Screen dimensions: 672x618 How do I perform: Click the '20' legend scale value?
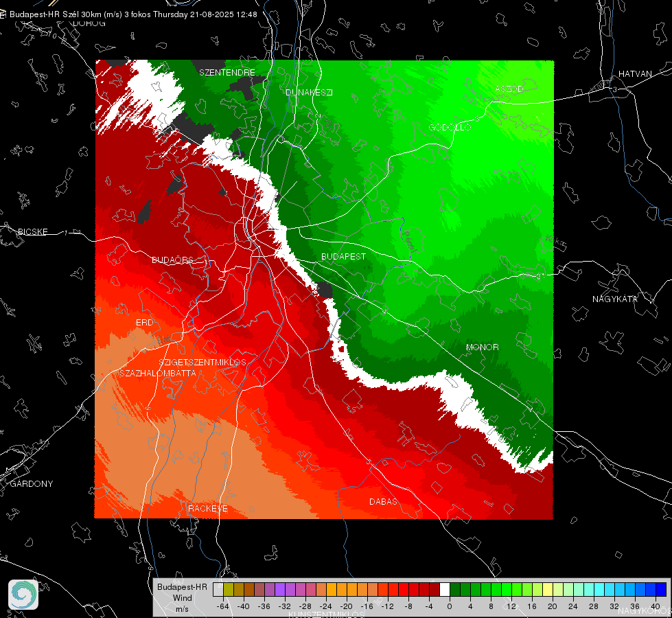tap(553, 606)
